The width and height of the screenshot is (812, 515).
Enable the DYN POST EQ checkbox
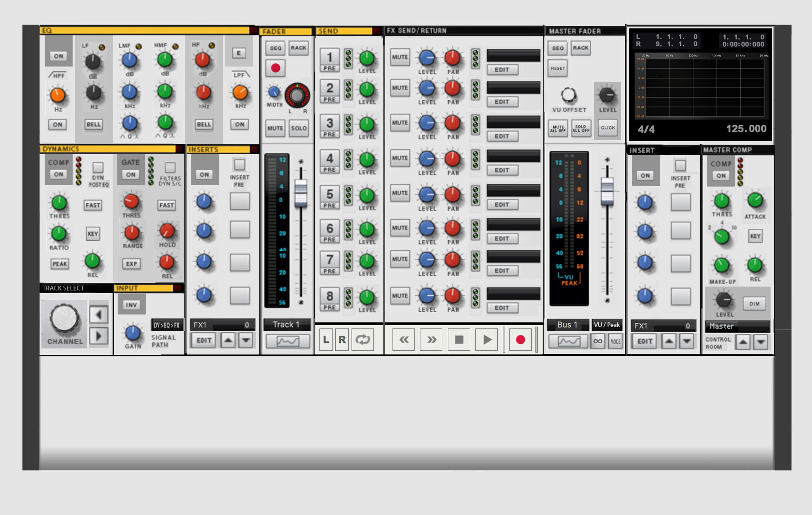pyautogui.click(x=98, y=167)
